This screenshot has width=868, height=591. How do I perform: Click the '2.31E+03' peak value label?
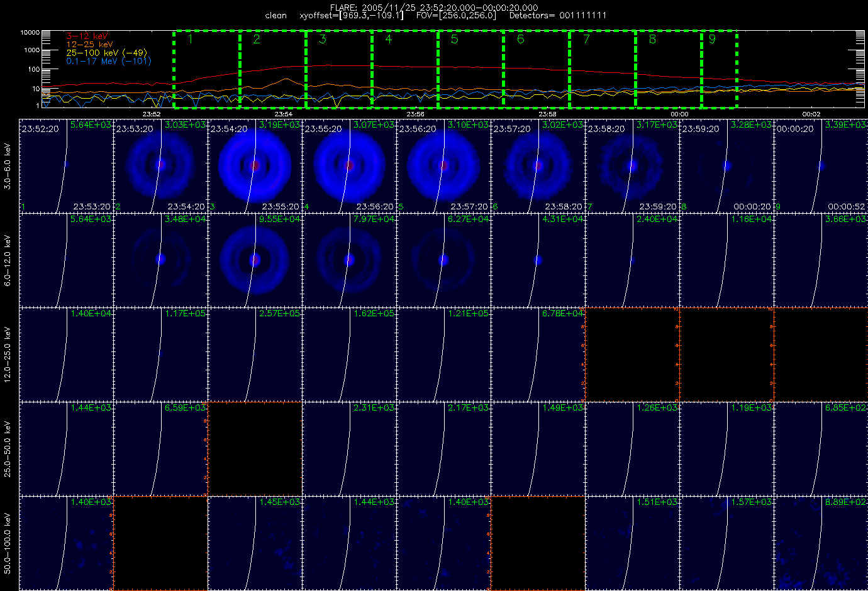[x=374, y=408]
